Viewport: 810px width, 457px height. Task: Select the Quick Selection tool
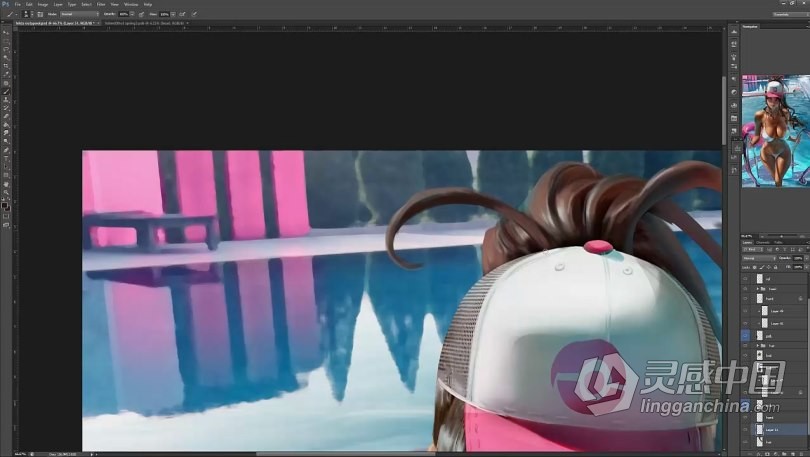tap(6, 58)
